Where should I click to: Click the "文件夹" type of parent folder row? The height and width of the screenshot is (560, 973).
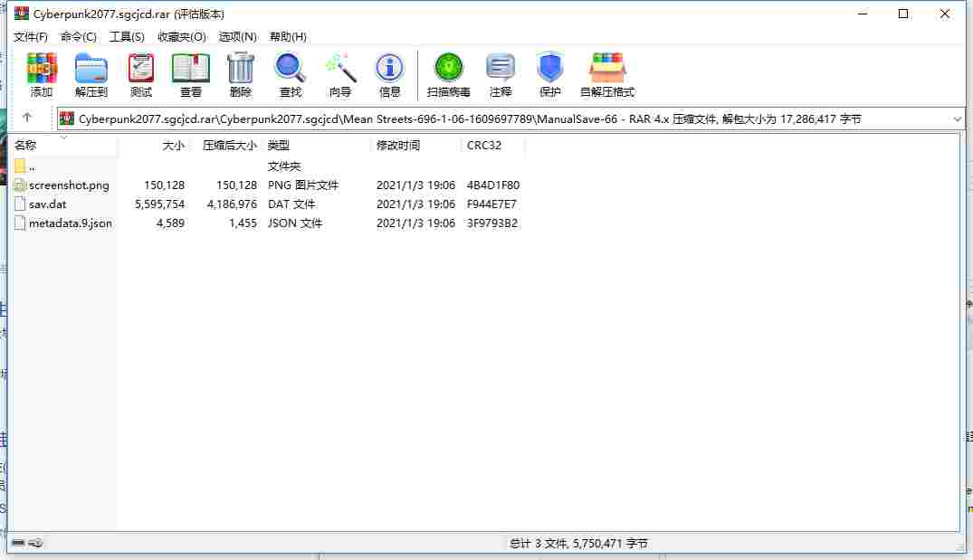(x=283, y=166)
